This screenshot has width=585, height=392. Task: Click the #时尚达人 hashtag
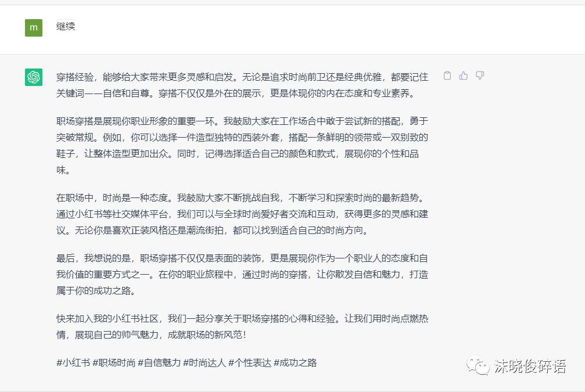click(204, 362)
